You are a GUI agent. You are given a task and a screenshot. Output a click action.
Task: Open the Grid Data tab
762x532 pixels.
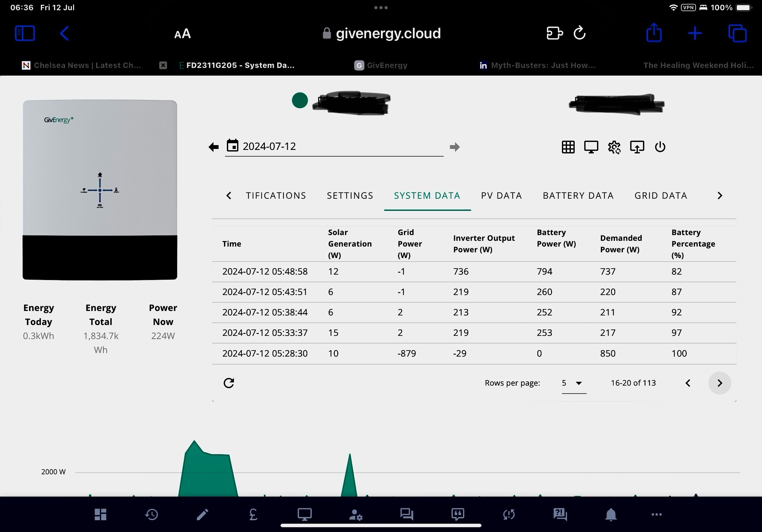(x=661, y=196)
